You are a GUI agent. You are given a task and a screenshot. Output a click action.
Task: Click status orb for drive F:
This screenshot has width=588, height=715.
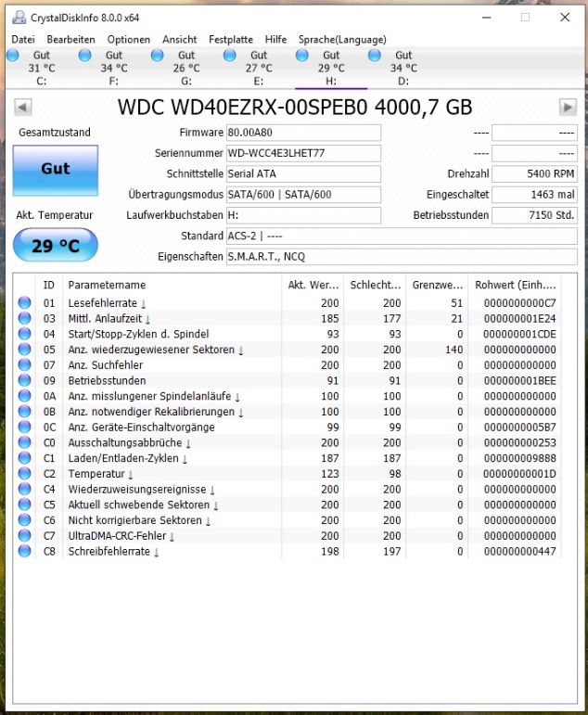84,56
